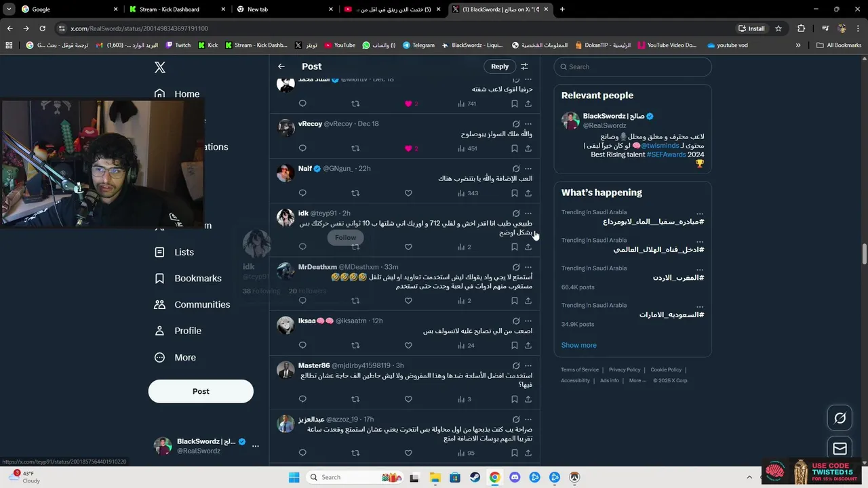Reply to Naif's comment

[302, 193]
